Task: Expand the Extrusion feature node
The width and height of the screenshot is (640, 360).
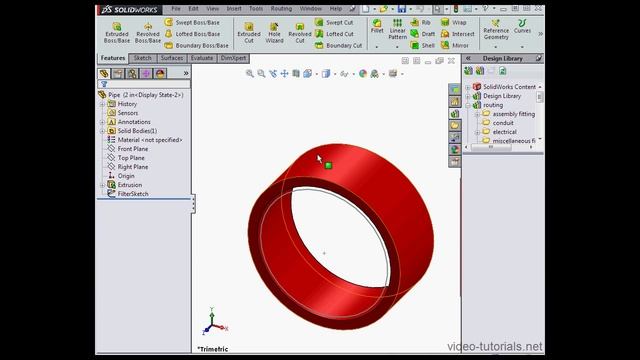Action: pos(102,185)
